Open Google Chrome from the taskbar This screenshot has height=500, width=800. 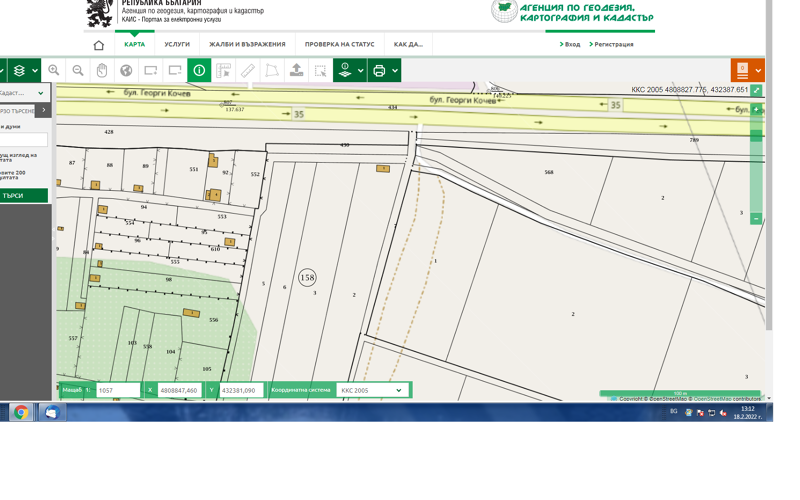click(x=20, y=412)
